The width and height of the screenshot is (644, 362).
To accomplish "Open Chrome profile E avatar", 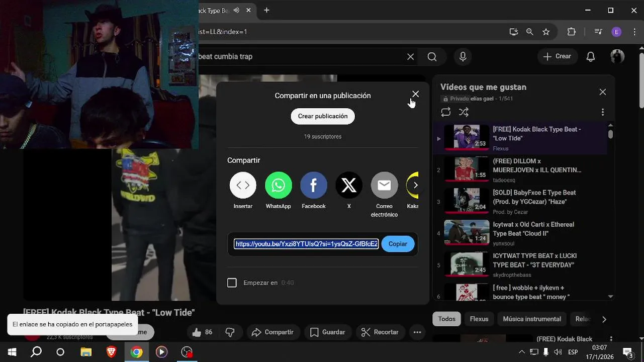I will pyautogui.click(x=616, y=32).
